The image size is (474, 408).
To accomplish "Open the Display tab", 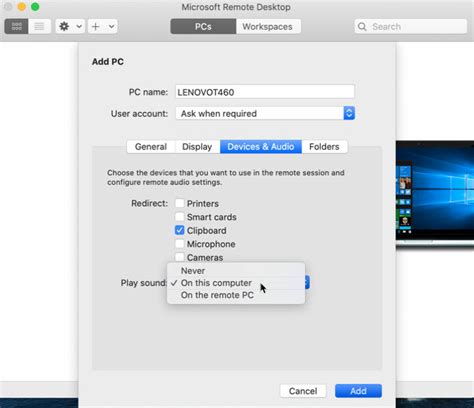I will (197, 147).
